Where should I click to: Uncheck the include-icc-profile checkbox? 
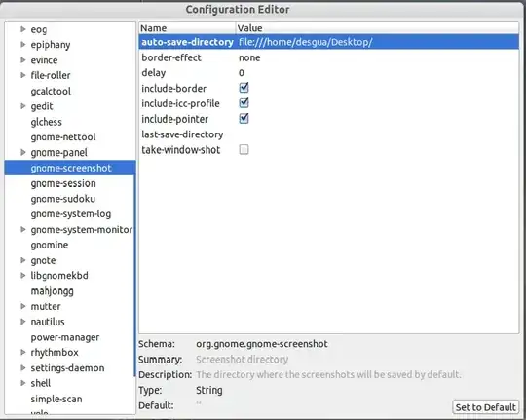point(244,103)
